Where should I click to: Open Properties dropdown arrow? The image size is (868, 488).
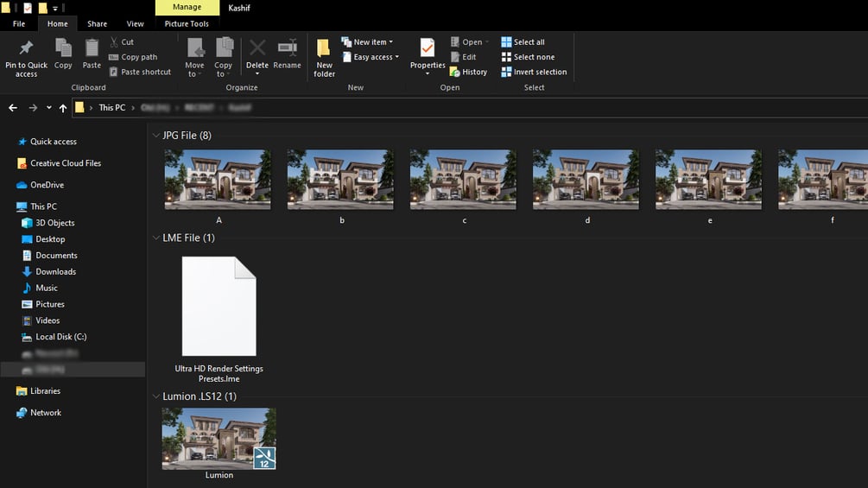428,73
